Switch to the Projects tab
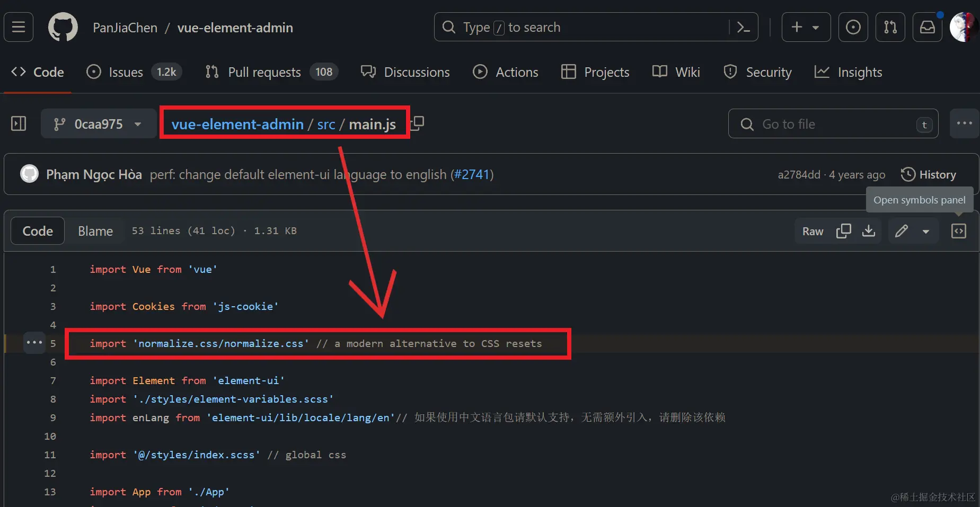The image size is (980, 507). click(x=595, y=72)
